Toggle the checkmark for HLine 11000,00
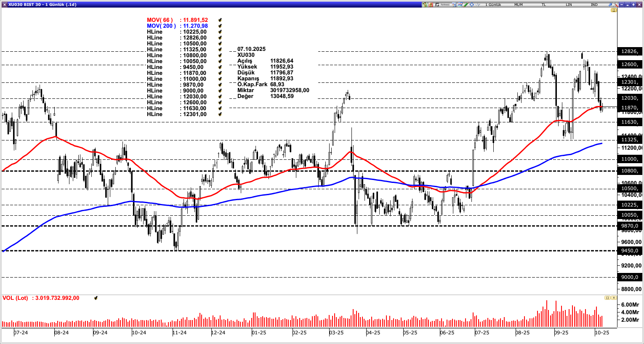Viewport: 644px width, 344px height. click(x=220, y=79)
